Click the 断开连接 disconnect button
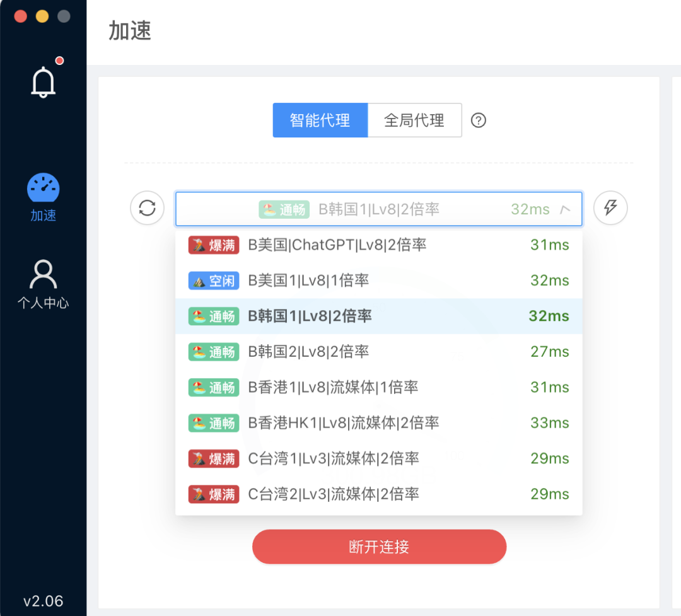The width and height of the screenshot is (681, 616). click(x=379, y=547)
